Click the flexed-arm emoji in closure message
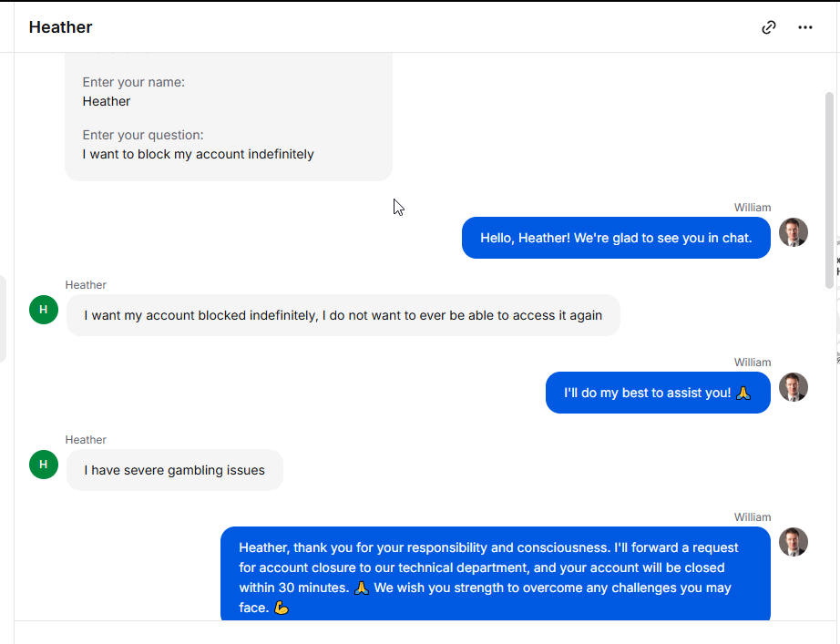 282,608
